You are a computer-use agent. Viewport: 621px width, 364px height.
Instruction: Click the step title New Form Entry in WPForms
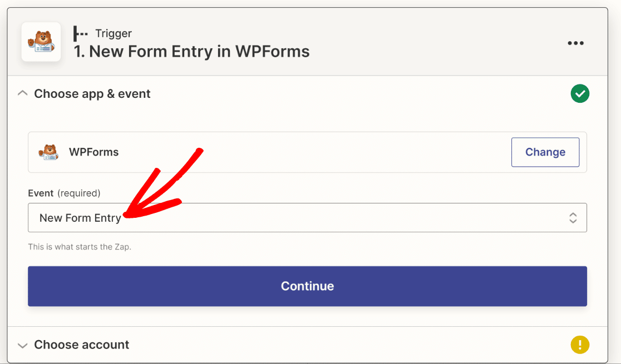[191, 52]
